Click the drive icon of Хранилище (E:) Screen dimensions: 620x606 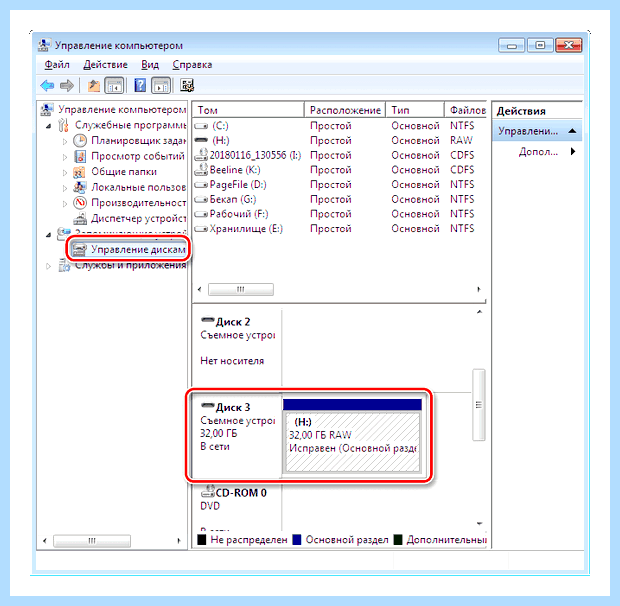(201, 228)
